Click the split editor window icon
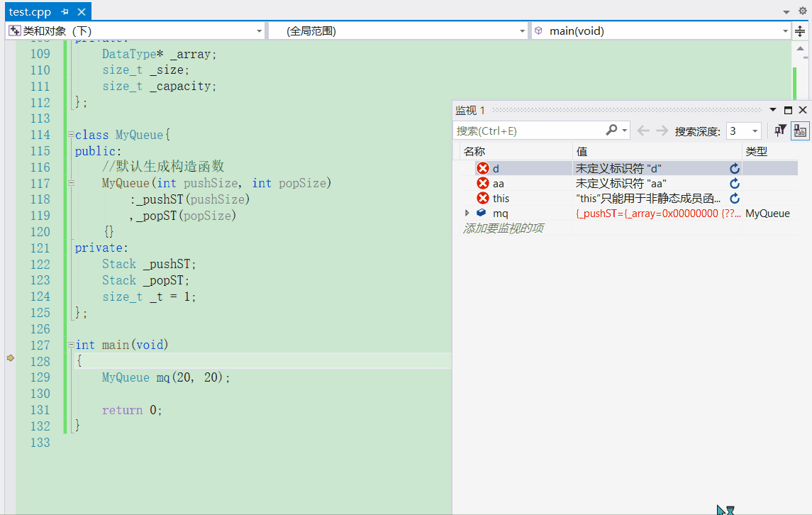Image resolution: width=812 pixels, height=515 pixels. click(800, 31)
